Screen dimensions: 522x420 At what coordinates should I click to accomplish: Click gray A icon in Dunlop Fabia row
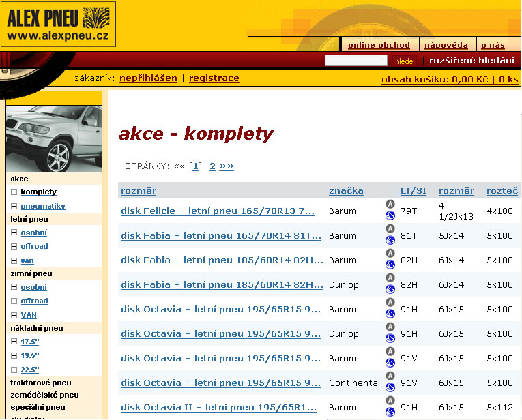tap(390, 277)
